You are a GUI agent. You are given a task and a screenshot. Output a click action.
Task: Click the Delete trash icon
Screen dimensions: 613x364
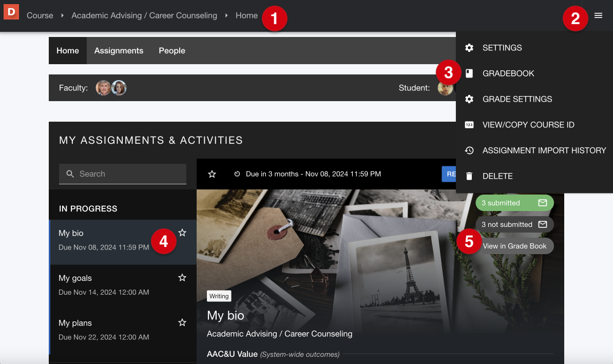469,176
